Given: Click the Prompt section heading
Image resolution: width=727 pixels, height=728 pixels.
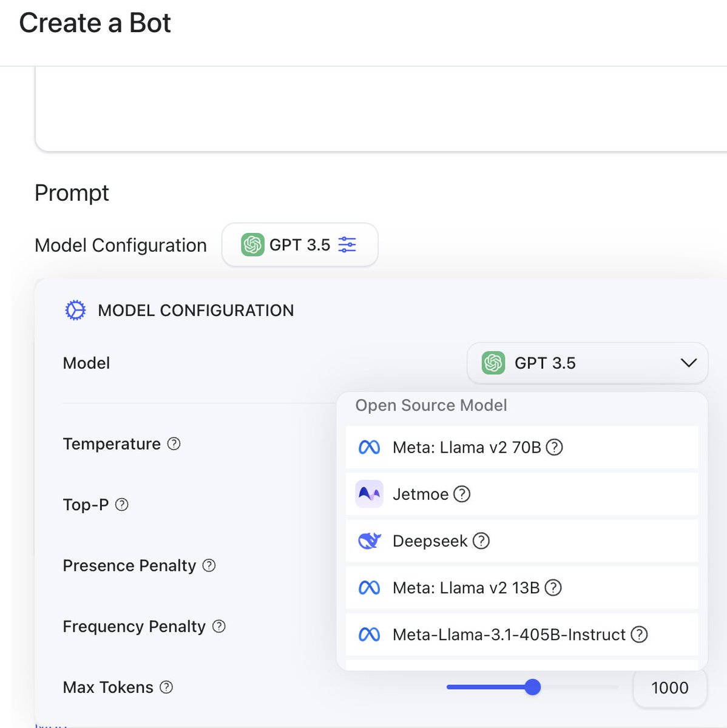Looking at the screenshot, I should [72, 193].
